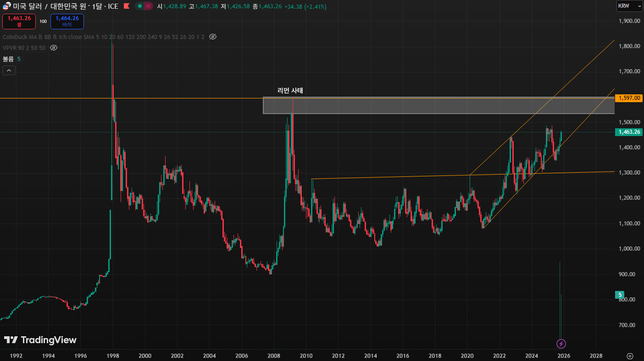644x361 pixels.
Task: Click the open value 시1,428.89
Action: (172, 6)
